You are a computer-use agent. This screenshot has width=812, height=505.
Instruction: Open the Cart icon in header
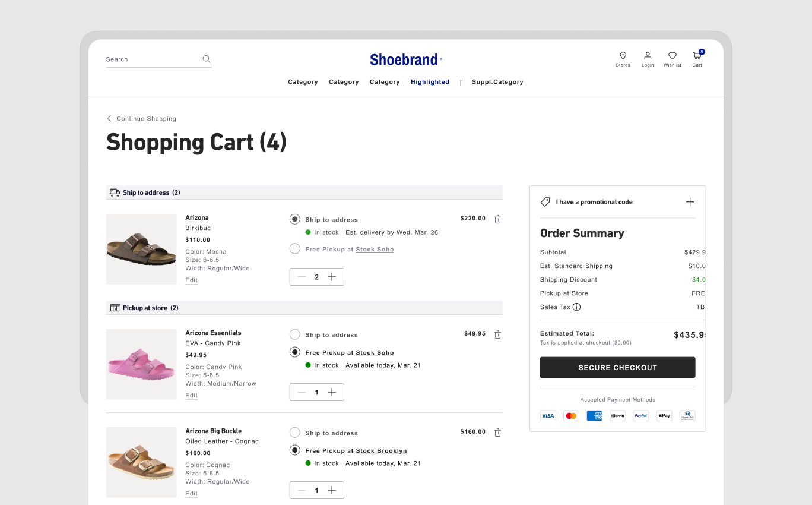pos(697,56)
